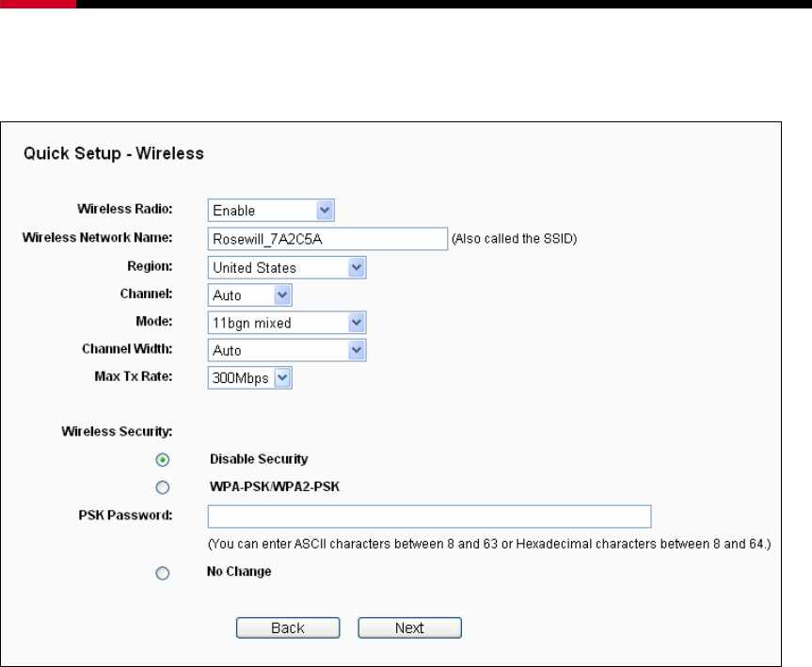Expand the Max Tx Rate dropdown
Screen dimensions: 812x667
[x=249, y=378]
